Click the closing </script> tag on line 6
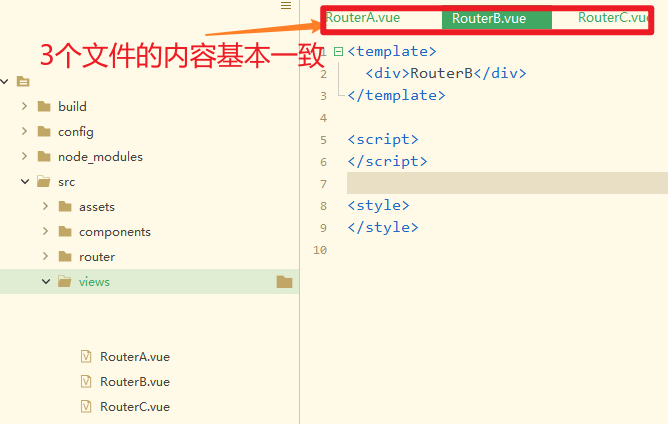 (387, 162)
